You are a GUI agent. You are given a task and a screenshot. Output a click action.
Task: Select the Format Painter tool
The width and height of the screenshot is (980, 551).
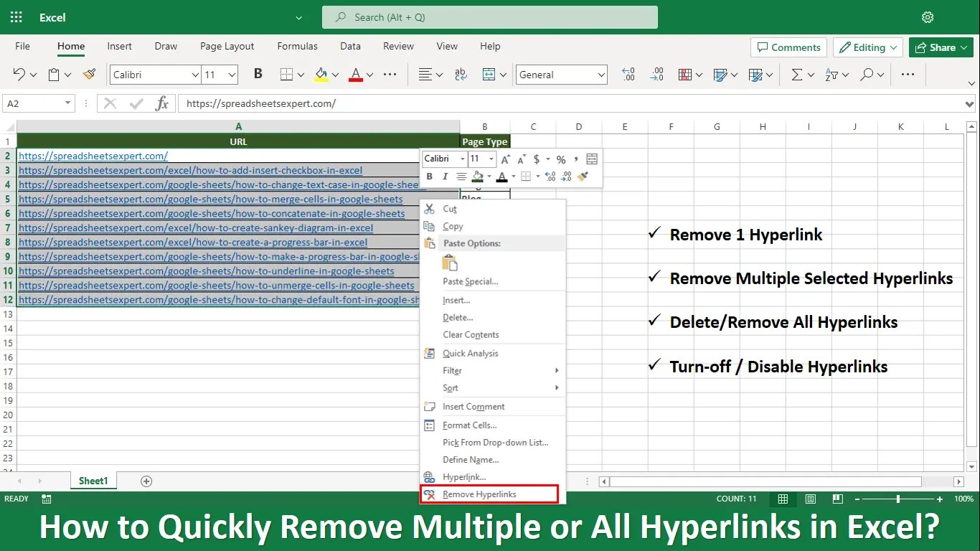(x=89, y=74)
